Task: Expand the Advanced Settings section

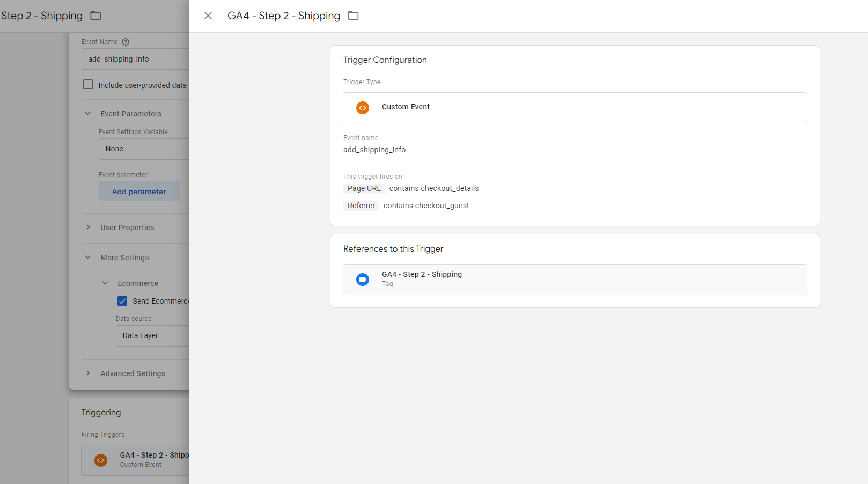Action: tap(88, 373)
